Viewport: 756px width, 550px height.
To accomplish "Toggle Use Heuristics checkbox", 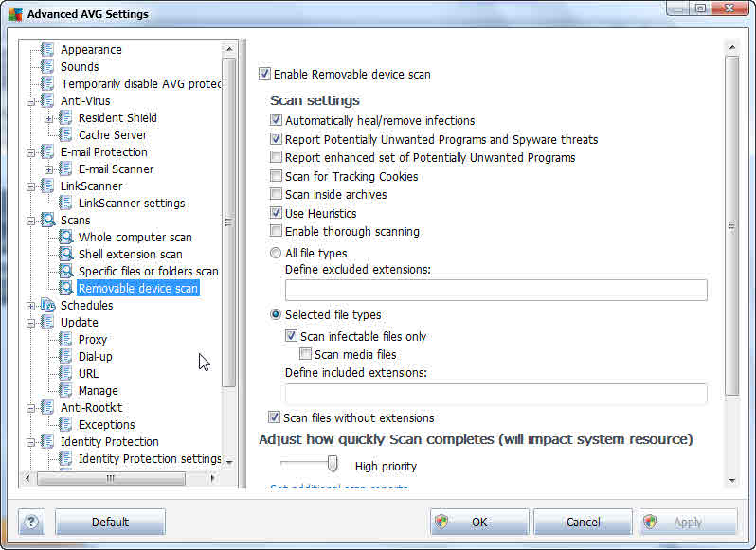I will [x=276, y=212].
